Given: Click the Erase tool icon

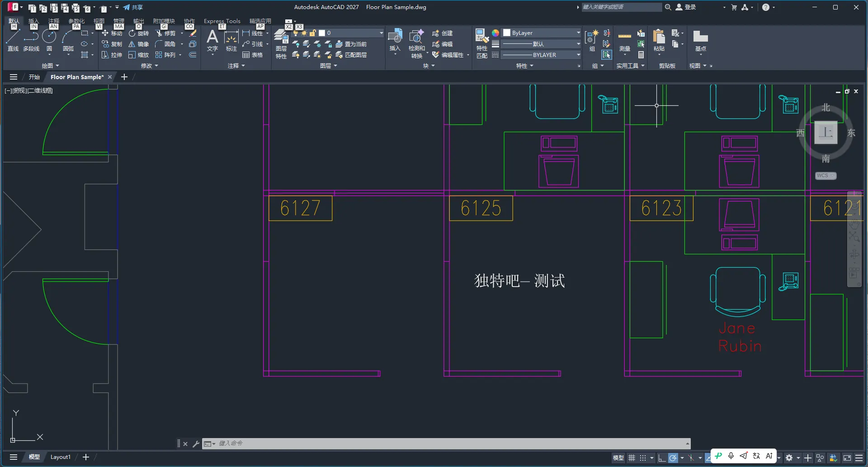Looking at the screenshot, I should coord(193,33).
